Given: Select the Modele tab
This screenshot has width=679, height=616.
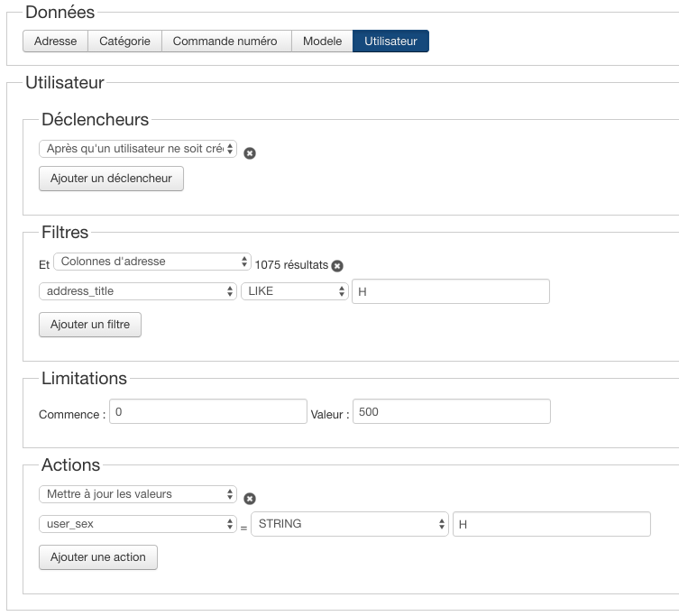Looking at the screenshot, I should point(322,41).
